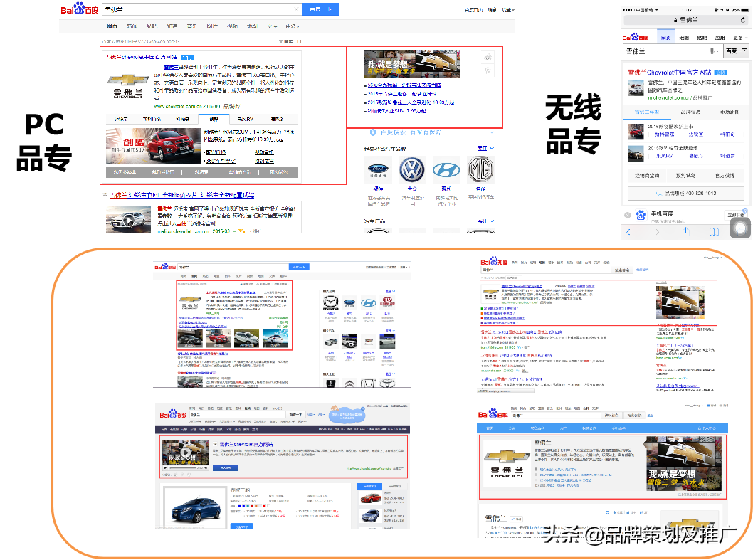
Task: Click the blue 百度一下 search button on the top PC page
Action: (x=321, y=9)
